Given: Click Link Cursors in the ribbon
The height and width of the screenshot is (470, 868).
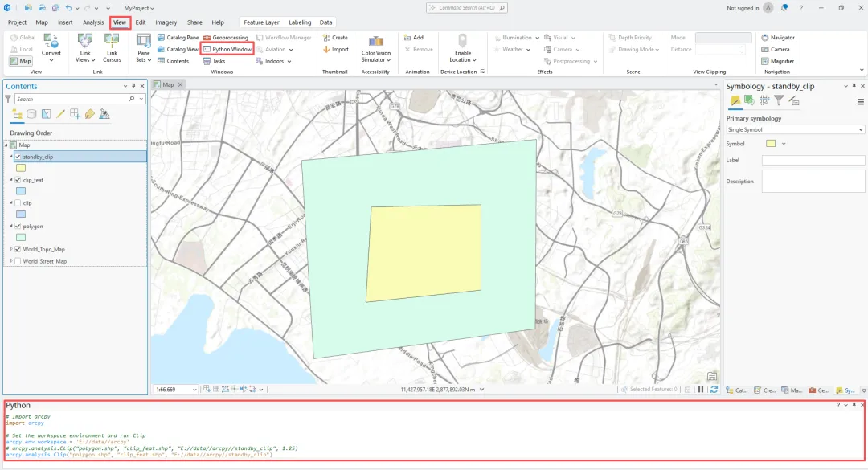Looking at the screenshot, I should pos(112,48).
